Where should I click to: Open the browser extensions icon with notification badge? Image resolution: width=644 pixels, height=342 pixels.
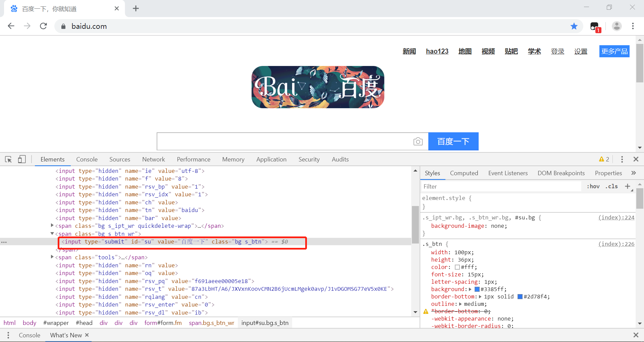coord(594,26)
